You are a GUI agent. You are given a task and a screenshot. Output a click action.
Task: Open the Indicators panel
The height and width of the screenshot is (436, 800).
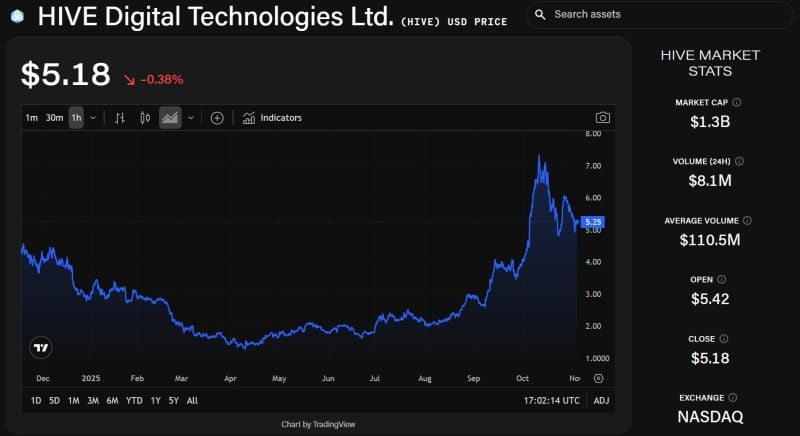(x=272, y=118)
